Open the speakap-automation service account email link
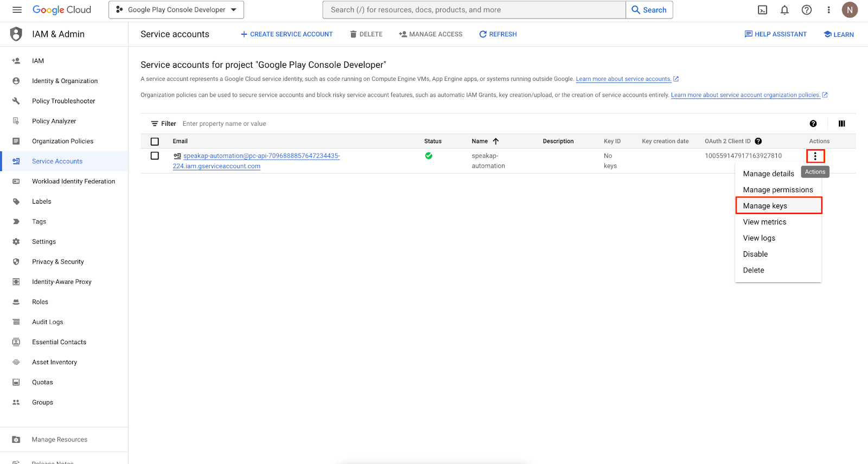868x464 pixels. click(257, 161)
